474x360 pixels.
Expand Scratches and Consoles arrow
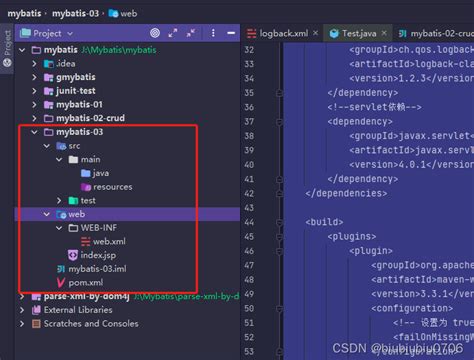pos(22,324)
